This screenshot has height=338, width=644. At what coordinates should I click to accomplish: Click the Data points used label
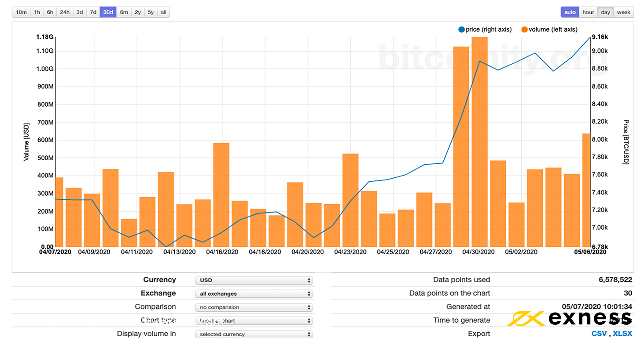tap(461, 280)
